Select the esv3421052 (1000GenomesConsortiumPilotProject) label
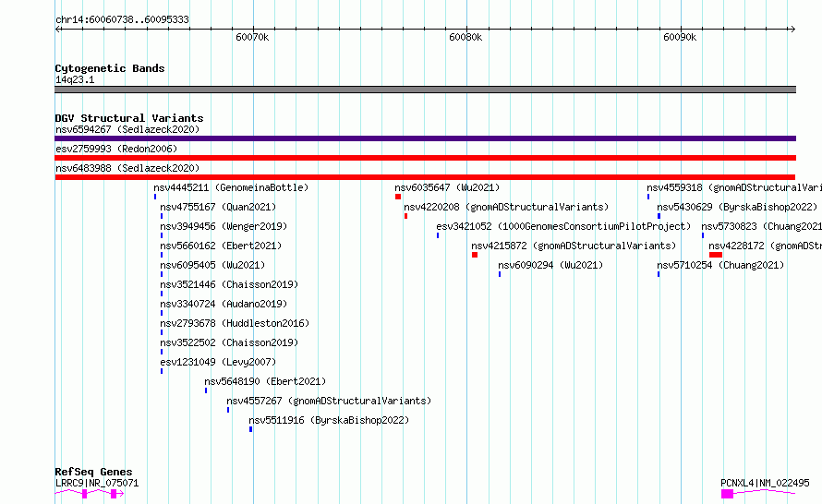This screenshot has width=822, height=504. point(563,226)
